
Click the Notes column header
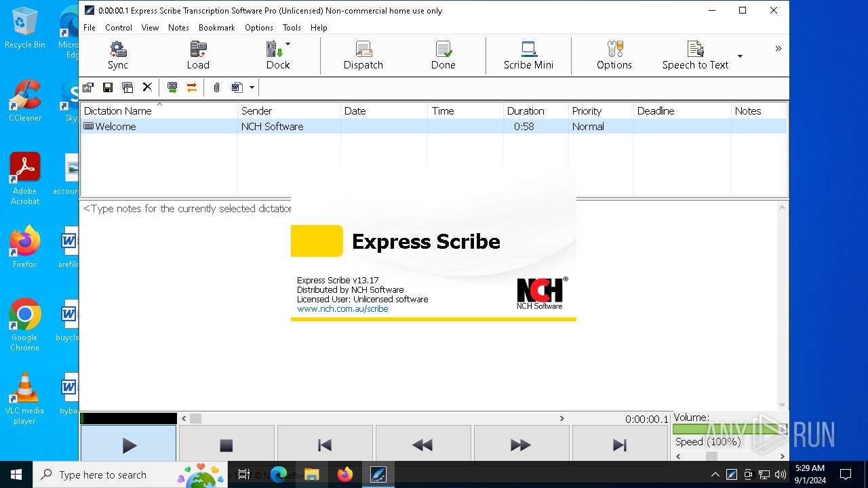pyautogui.click(x=759, y=111)
